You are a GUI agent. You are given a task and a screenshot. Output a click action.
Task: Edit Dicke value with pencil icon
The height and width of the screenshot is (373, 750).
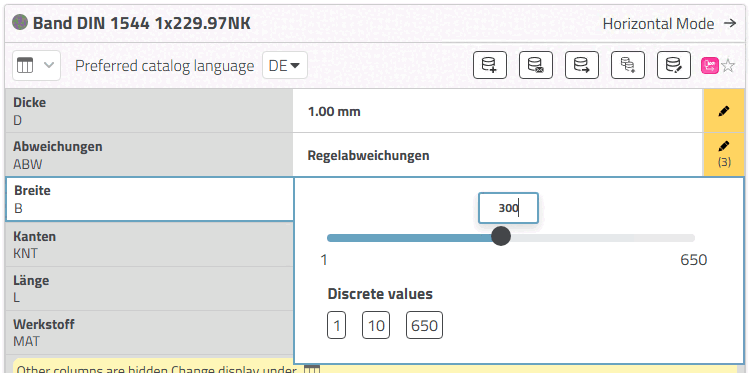coord(724,111)
